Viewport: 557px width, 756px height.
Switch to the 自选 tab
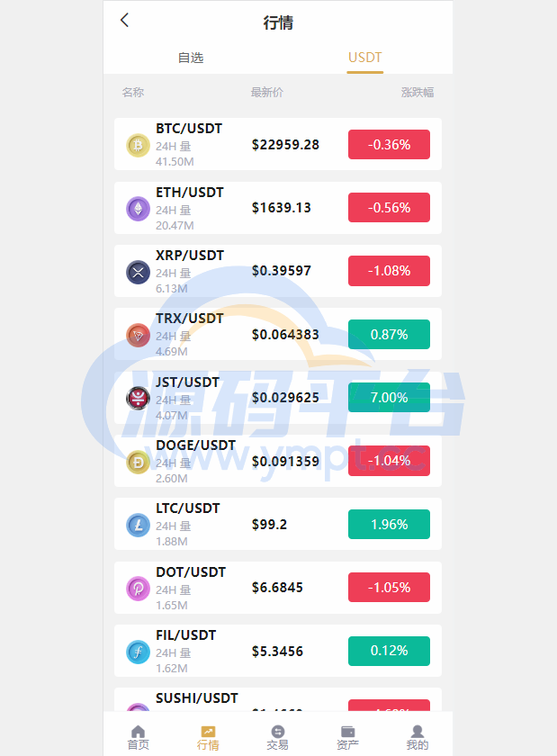point(191,58)
